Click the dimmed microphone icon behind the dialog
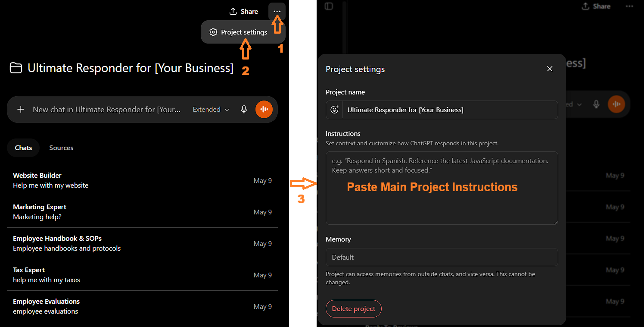 tap(596, 104)
